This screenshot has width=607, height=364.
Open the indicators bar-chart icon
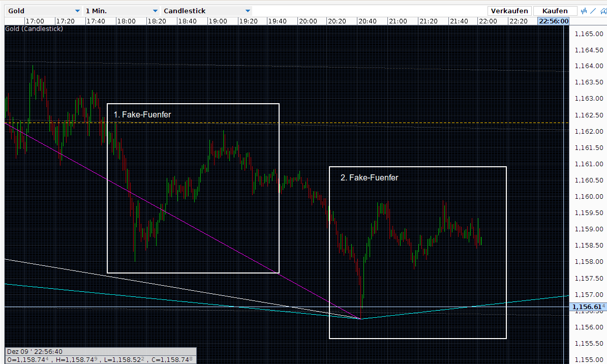tap(585, 11)
